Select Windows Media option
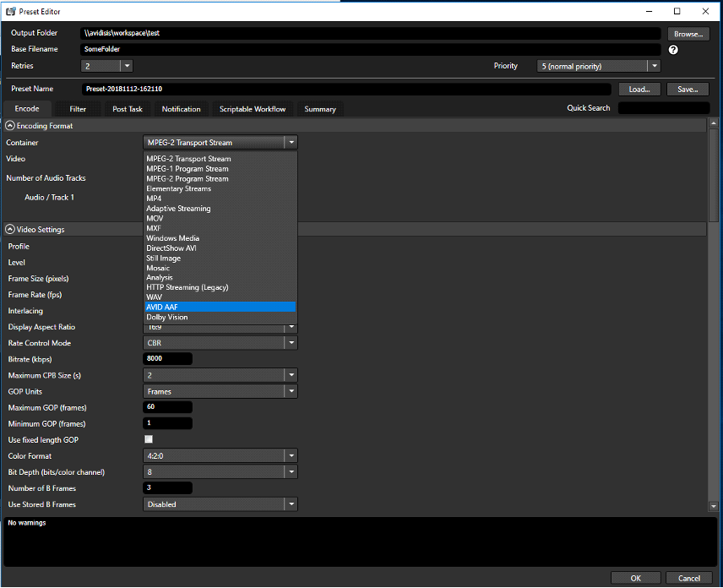This screenshot has height=588, width=723. (x=220, y=238)
